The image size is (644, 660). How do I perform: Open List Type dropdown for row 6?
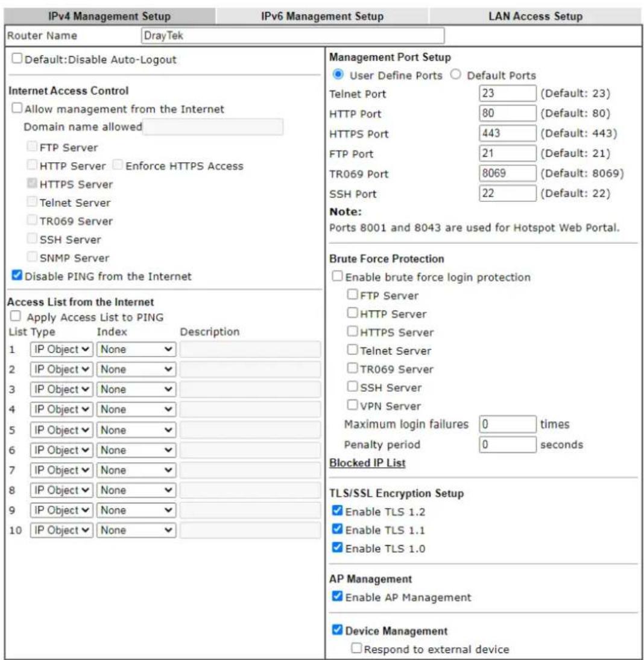point(62,450)
